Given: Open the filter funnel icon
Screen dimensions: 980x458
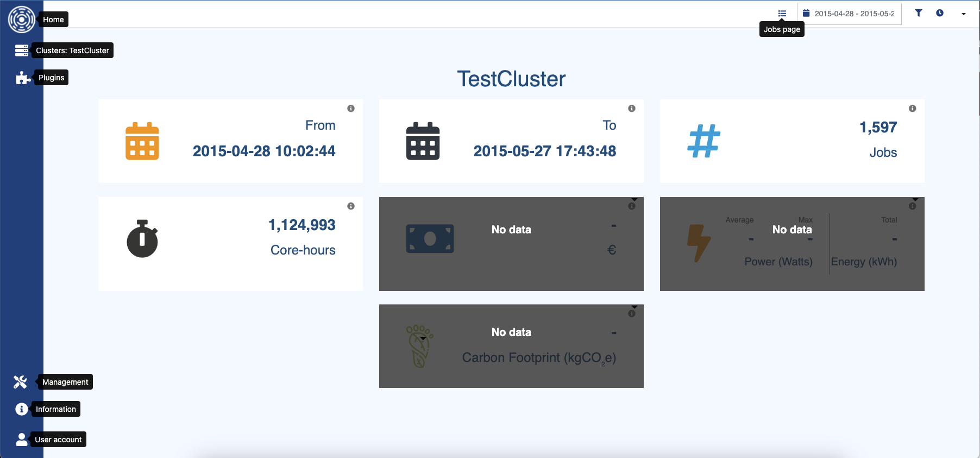Looking at the screenshot, I should (x=919, y=13).
